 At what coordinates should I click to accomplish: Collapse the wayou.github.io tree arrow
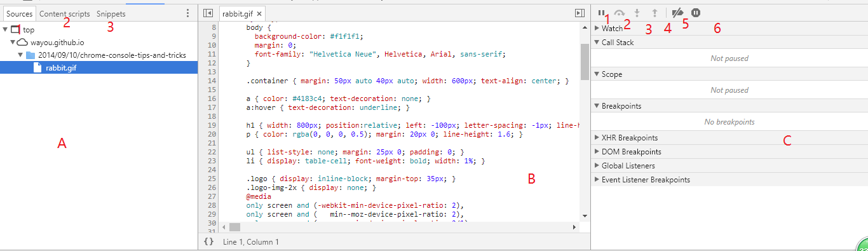pos(13,43)
